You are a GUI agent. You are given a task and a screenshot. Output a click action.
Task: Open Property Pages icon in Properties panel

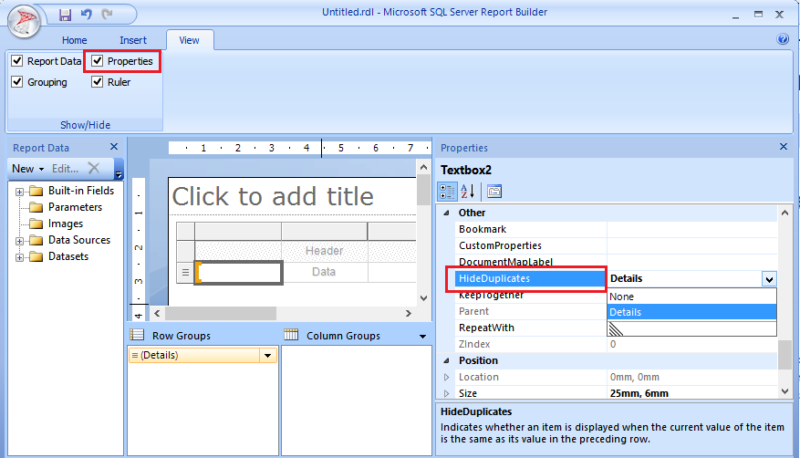coord(494,191)
